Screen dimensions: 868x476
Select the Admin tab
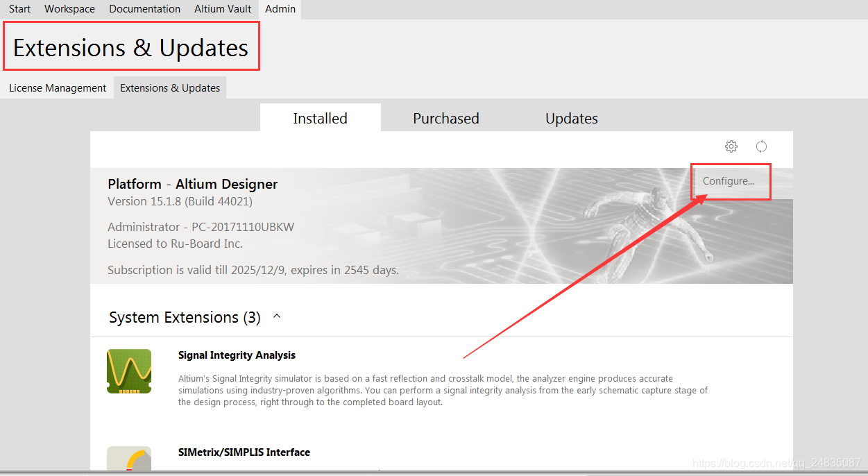click(280, 9)
